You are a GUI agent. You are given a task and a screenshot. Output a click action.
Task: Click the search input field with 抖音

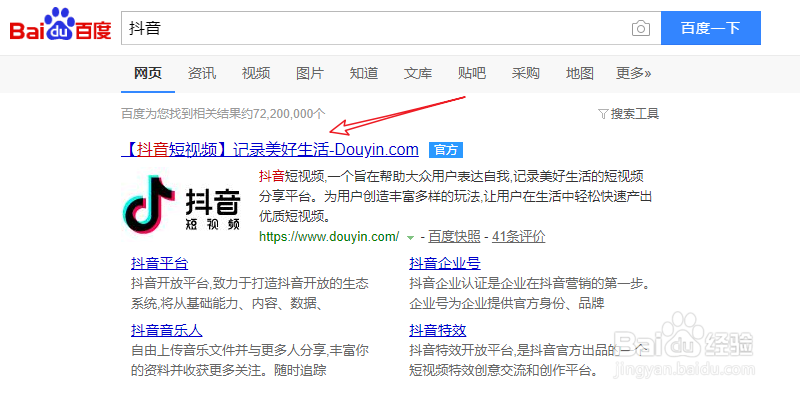point(391,28)
